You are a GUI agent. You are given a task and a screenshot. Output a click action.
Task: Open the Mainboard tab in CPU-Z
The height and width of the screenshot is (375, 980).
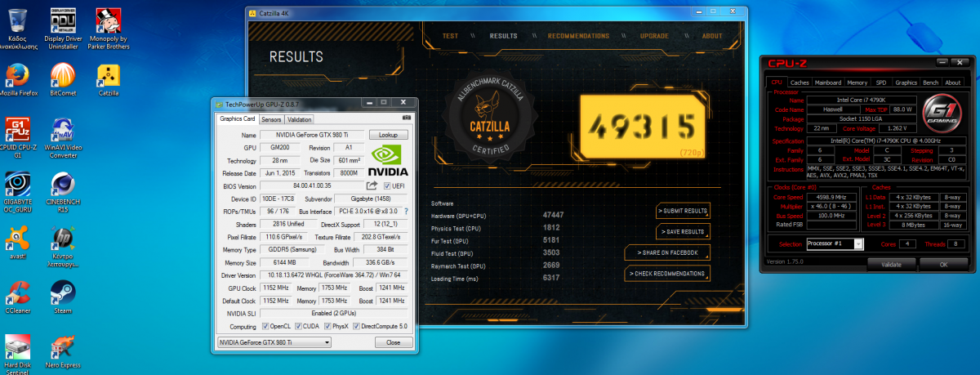tap(828, 83)
